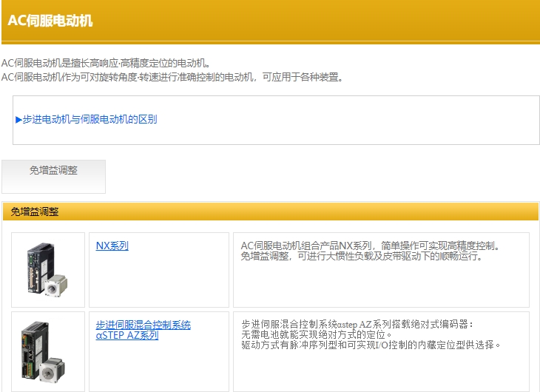Click line 无需电池就能实现绝对方式的定位
Image resolution: width=540 pixels, height=392 pixels.
coord(317,334)
